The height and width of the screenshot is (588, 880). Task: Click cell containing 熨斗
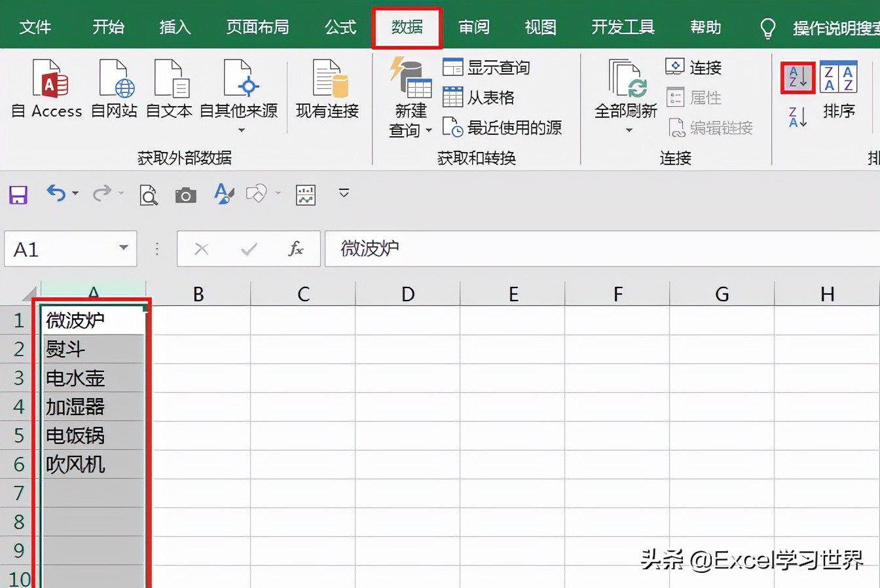[93, 349]
